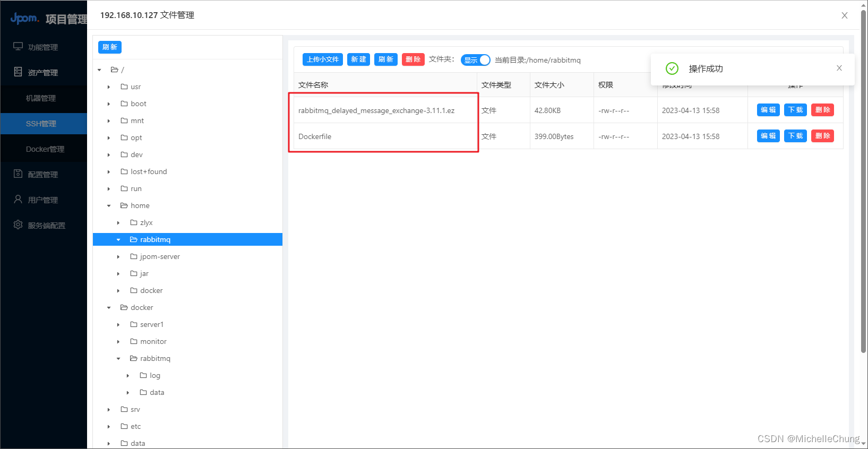The image size is (868, 449).
Task: Collapse the home folder arrow
Action: (109, 205)
